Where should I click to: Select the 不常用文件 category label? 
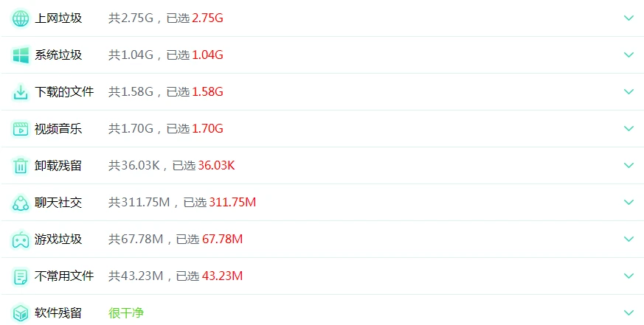tap(64, 276)
